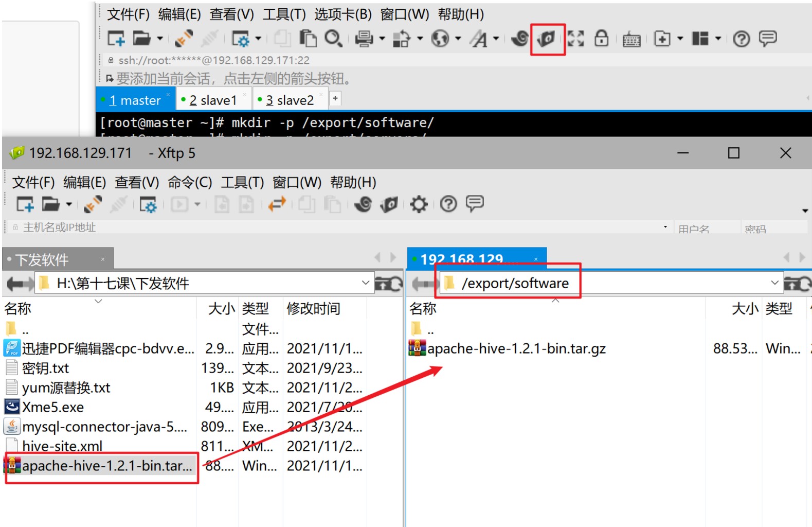This screenshot has height=527, width=812.
Task: Open the 查看(V) menu in Xshell
Action: (x=231, y=14)
